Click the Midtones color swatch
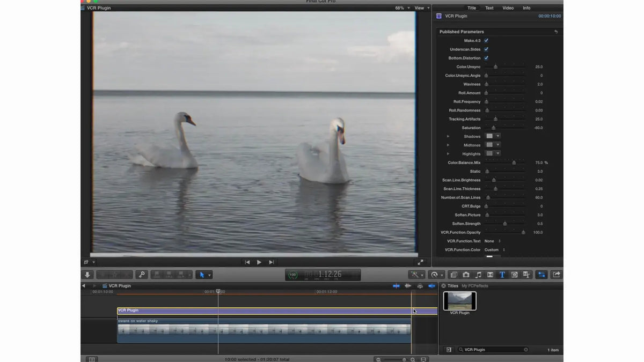The height and width of the screenshot is (362, 644). 489,145
